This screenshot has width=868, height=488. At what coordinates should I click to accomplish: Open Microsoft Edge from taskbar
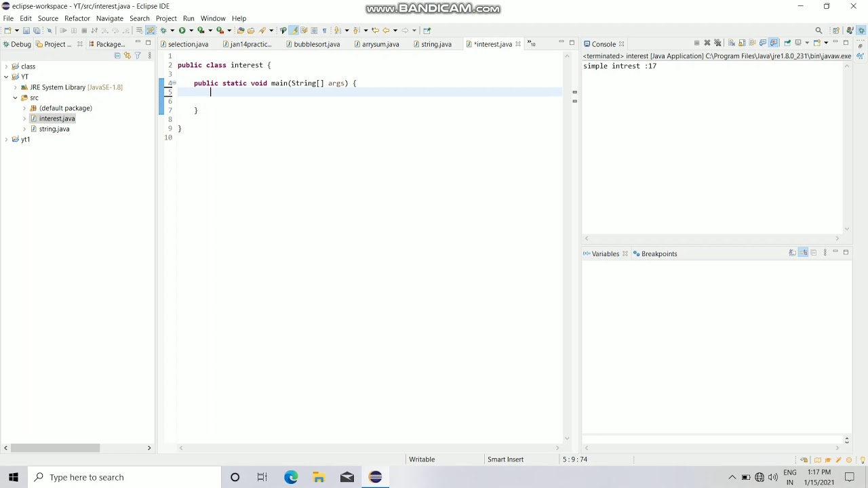coord(291,477)
